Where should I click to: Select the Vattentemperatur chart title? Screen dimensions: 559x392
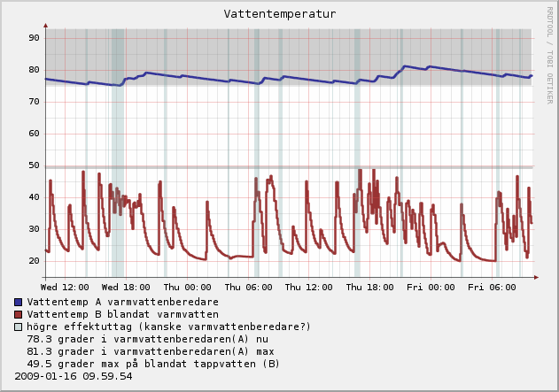point(279,14)
